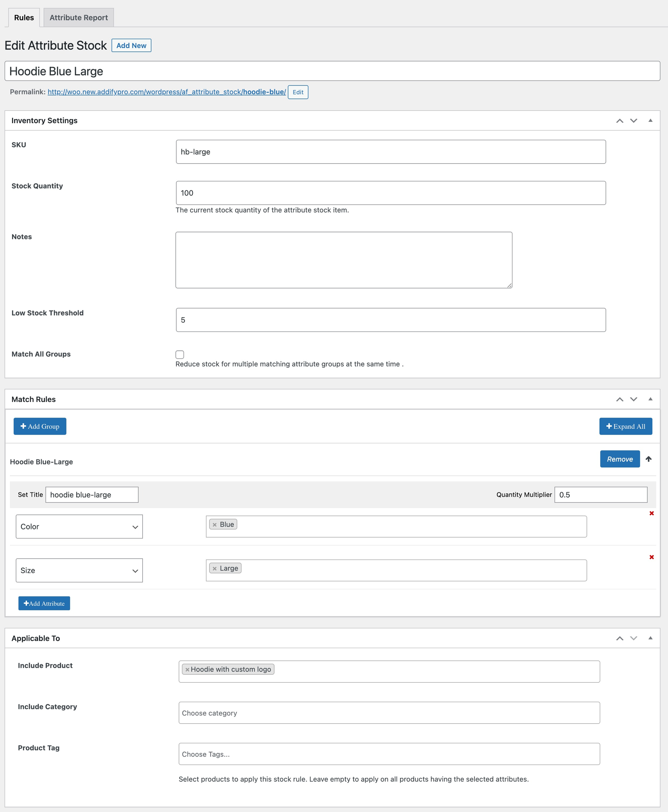Image resolution: width=668 pixels, height=812 pixels.
Task: Collapse the Hoodie Blue-Large group with the arrow icon
Action: point(649,459)
